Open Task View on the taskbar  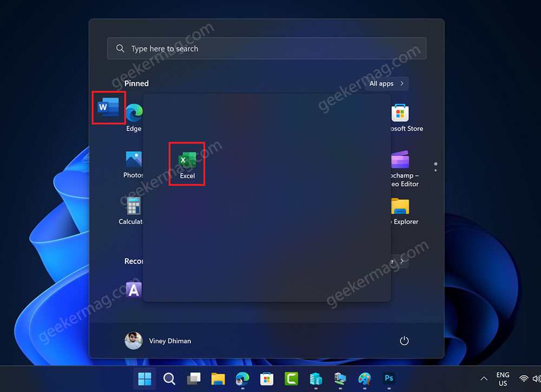[194, 379]
